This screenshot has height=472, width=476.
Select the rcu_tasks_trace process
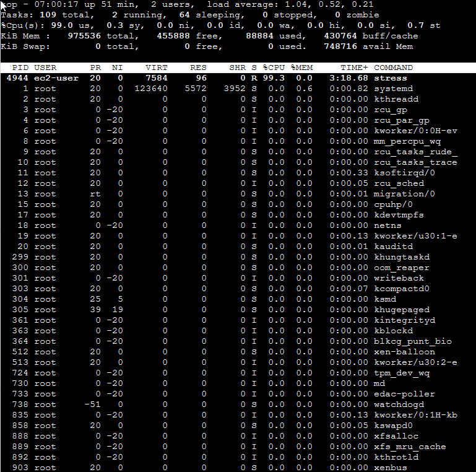click(415, 162)
